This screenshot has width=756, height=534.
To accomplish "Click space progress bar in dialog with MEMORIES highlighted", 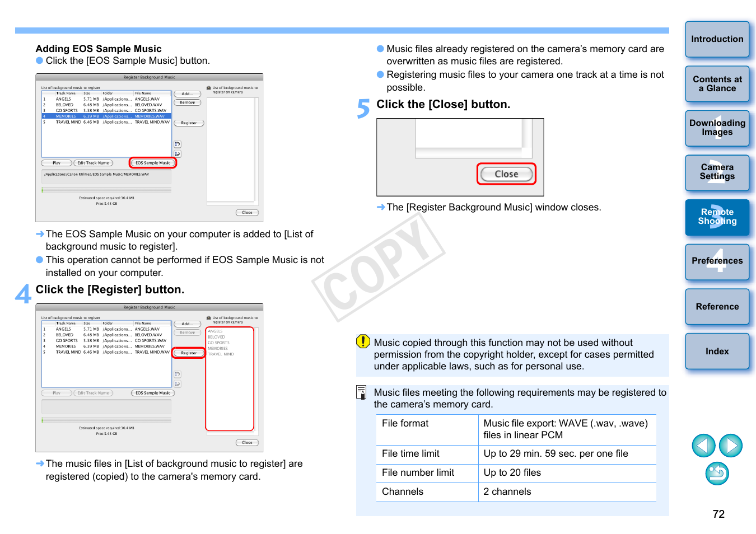I will tap(106, 190).
